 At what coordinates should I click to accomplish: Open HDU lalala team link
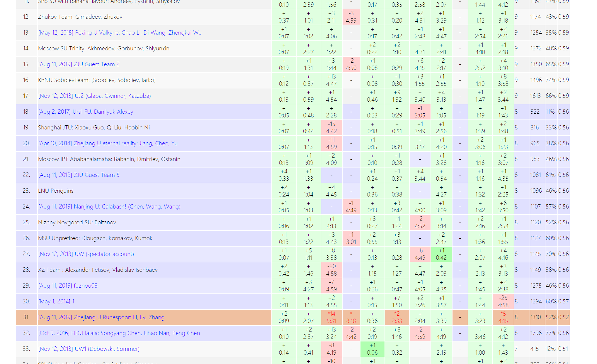(119, 333)
